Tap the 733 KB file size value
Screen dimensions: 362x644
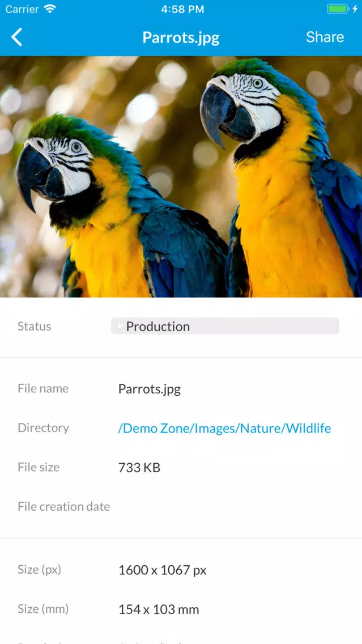tap(139, 467)
